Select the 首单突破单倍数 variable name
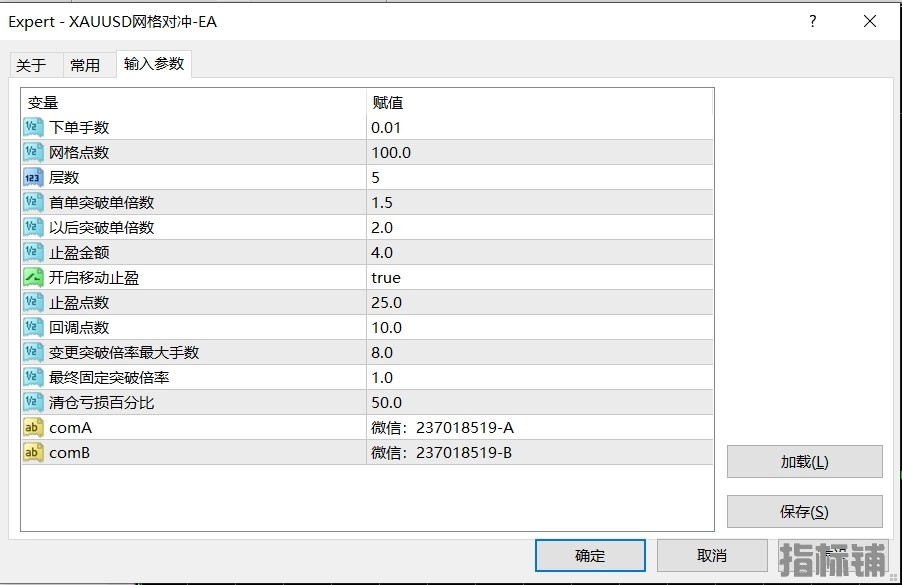This screenshot has height=585, width=902. (x=101, y=202)
